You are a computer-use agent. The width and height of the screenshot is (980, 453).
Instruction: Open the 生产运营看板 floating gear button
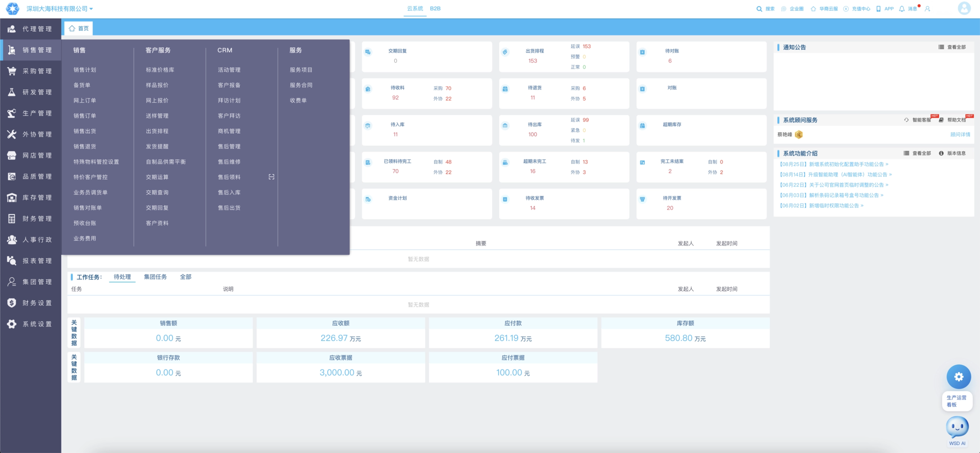[958, 377]
